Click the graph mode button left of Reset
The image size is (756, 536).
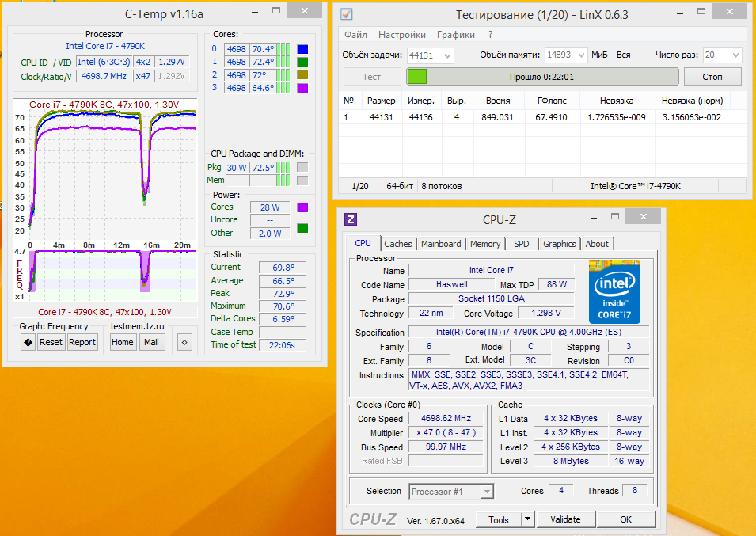28,342
